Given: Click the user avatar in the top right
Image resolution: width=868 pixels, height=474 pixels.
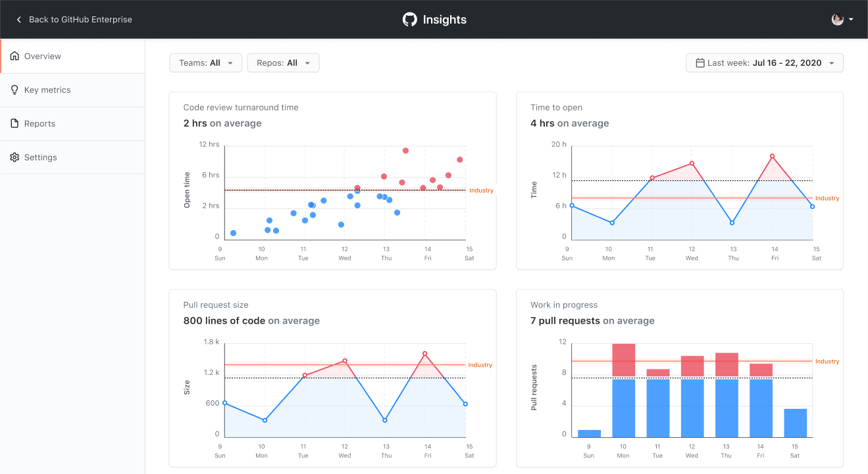Looking at the screenshot, I should click(x=836, y=19).
